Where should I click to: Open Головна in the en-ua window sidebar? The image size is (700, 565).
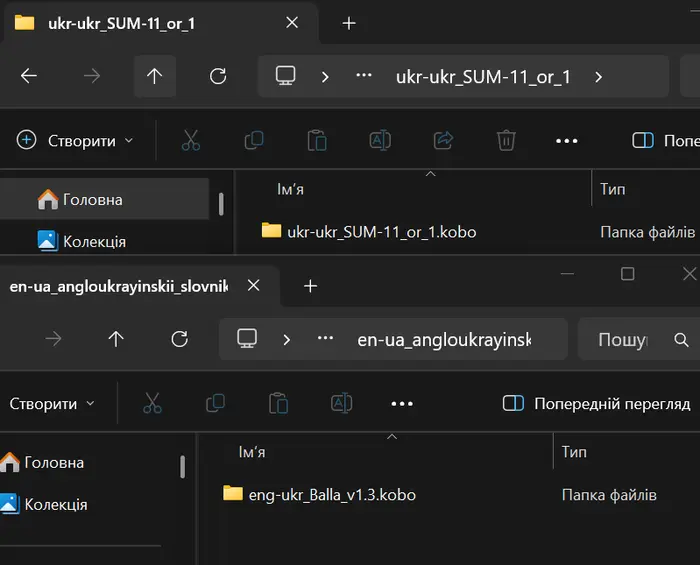[x=42, y=462]
